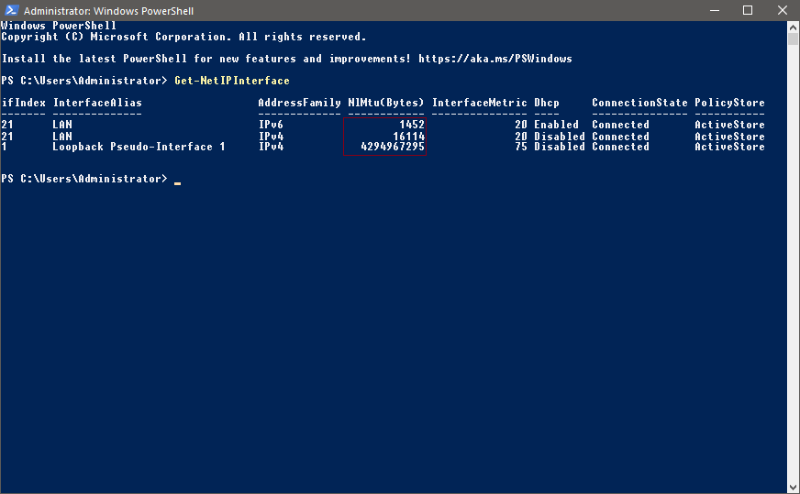Click the NlMtu(Bytes) column header
This screenshot has height=494, width=800.
pyautogui.click(x=386, y=103)
